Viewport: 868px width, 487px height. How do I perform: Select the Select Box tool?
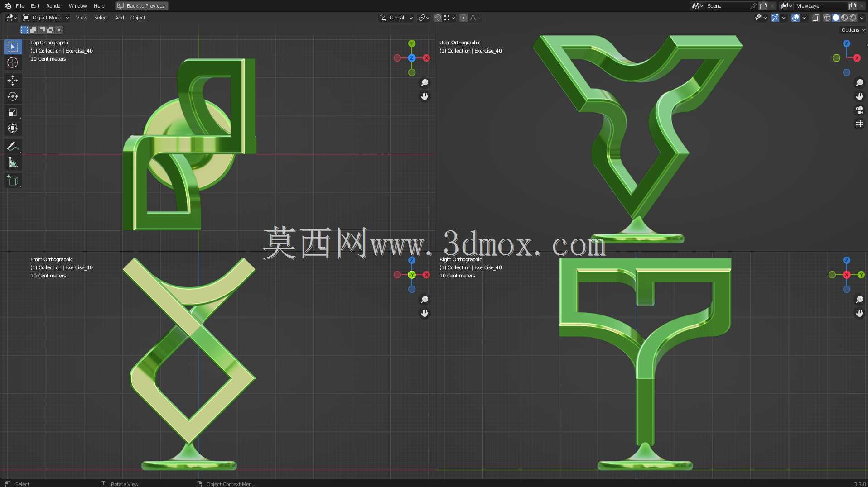[13, 47]
